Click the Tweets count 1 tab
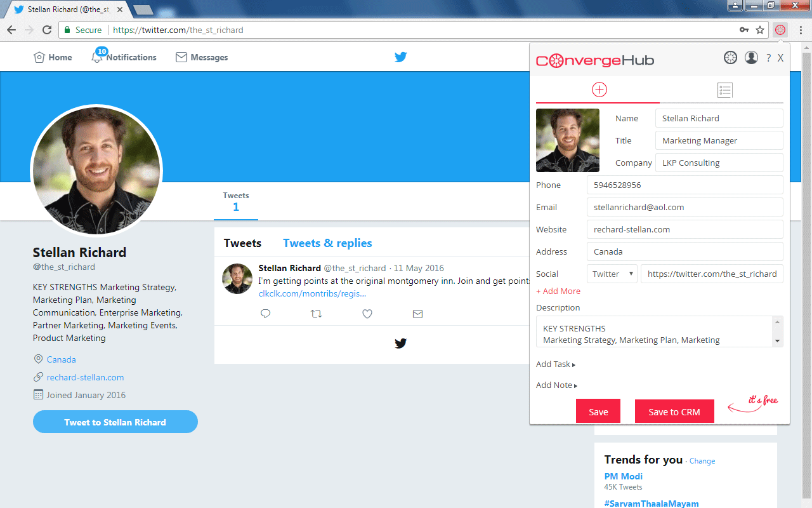Viewport: 812px width, 508px height. point(236,202)
